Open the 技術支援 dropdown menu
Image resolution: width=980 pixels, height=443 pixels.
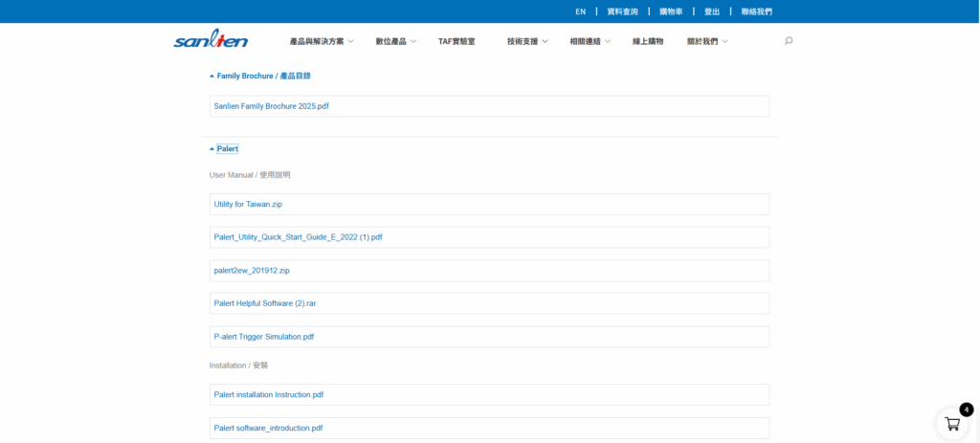coord(527,41)
